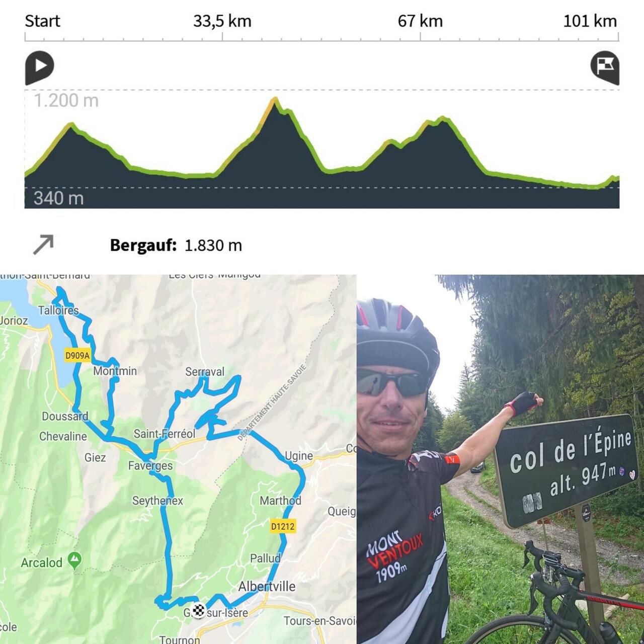This screenshot has height=644, width=644.
Task: Click the finish flag marker icon
Action: tap(604, 67)
